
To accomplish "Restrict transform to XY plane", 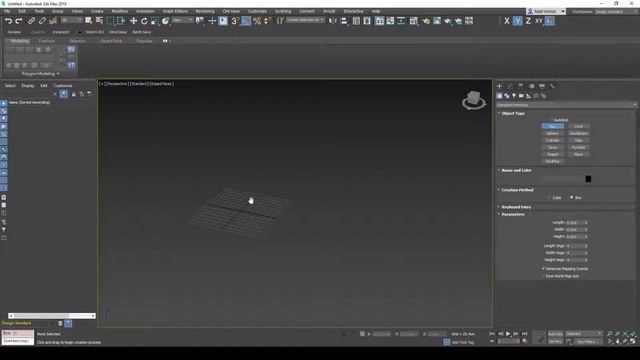I will coord(539,21).
